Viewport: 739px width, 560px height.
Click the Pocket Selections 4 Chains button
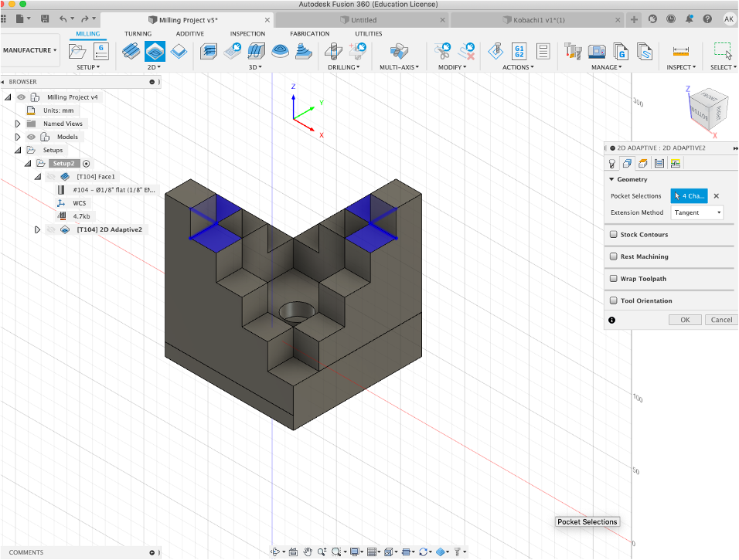point(689,196)
